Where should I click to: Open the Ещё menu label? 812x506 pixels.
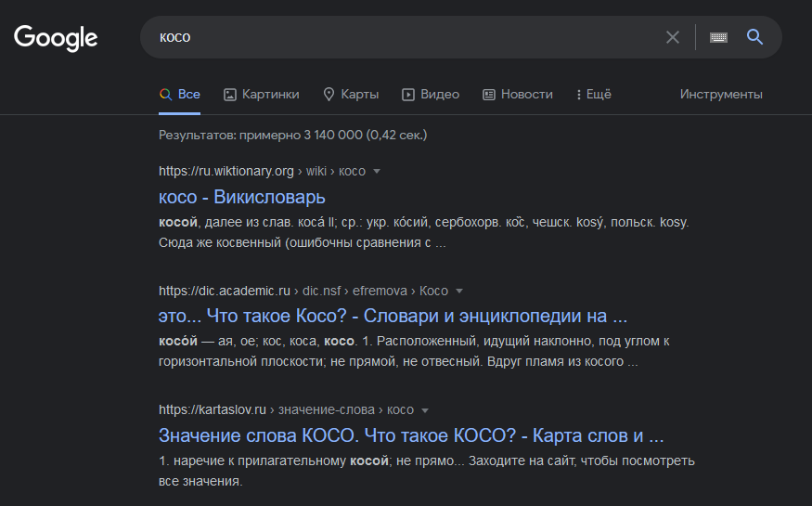pos(599,95)
